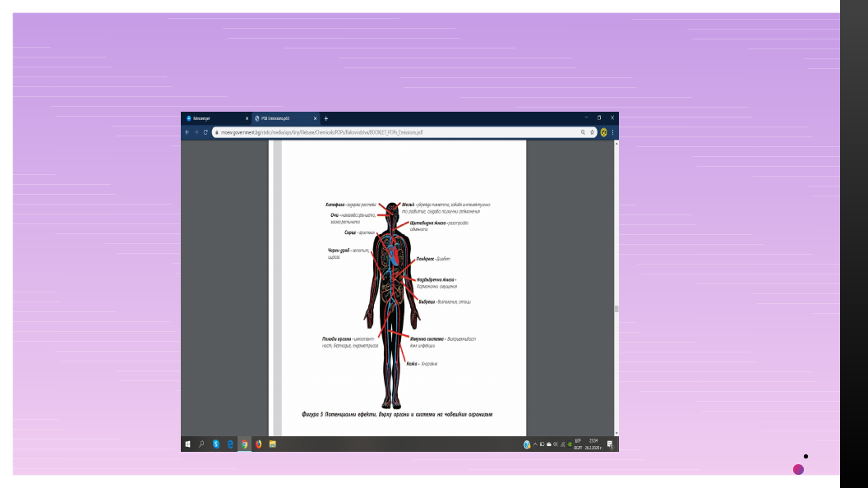
Task: Click the 'Очи' label in the diagram
Action: [x=335, y=215]
